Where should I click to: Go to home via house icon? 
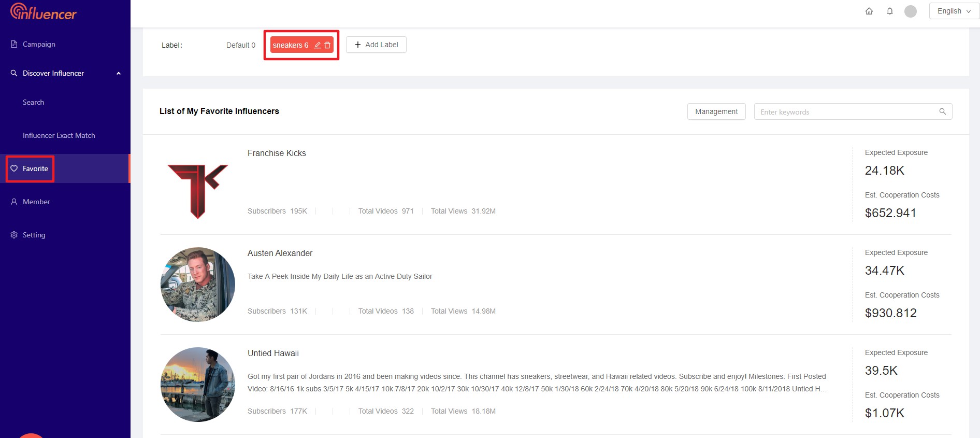869,11
